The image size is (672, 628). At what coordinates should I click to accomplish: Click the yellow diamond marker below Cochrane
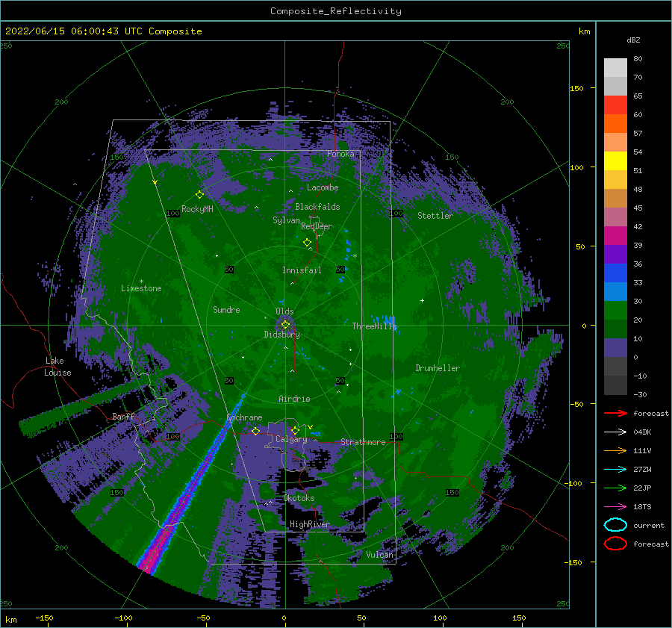coord(255,431)
